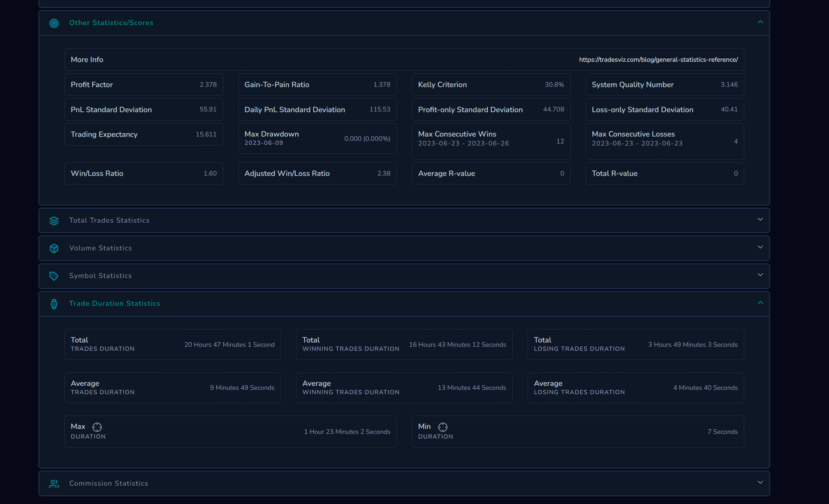The width and height of the screenshot is (829, 504).
Task: Click the More Info label
Action: coord(87,59)
